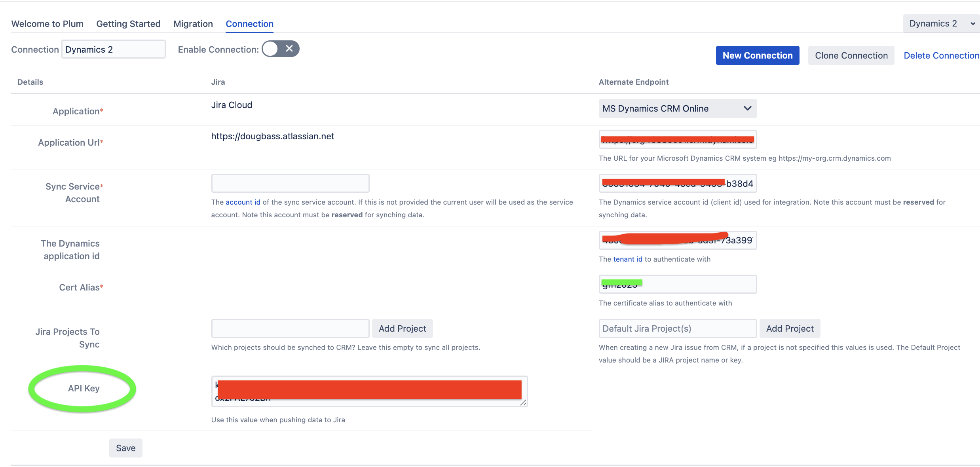The width and height of the screenshot is (980, 467).
Task: Click the Dynamics Application Url input field
Action: point(678,139)
